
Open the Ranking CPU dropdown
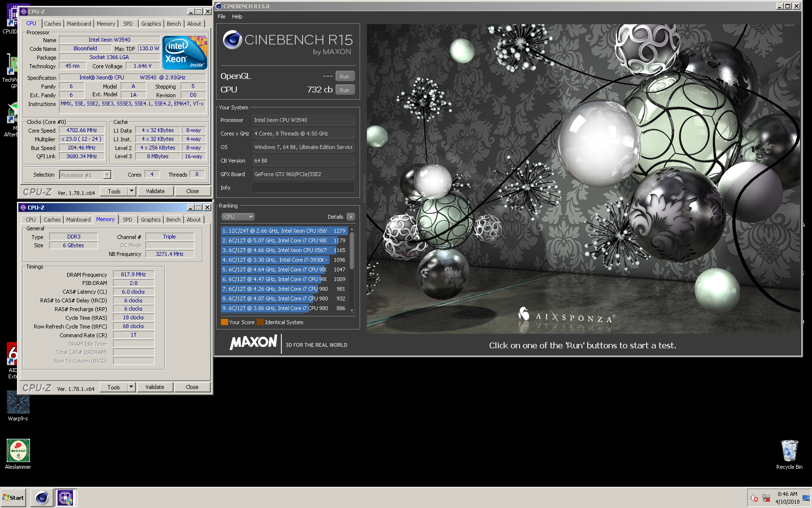tap(238, 217)
